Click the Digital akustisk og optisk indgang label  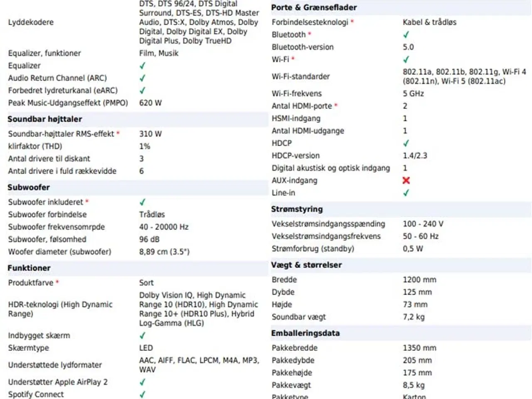[x=331, y=168]
